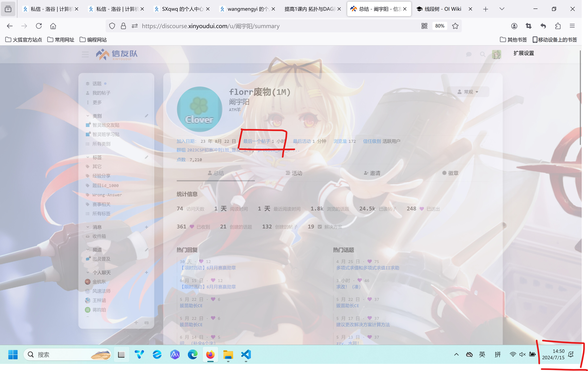This screenshot has width=588, height=371.
Task: Open the 经验分享 tag link
Action: pos(101,176)
